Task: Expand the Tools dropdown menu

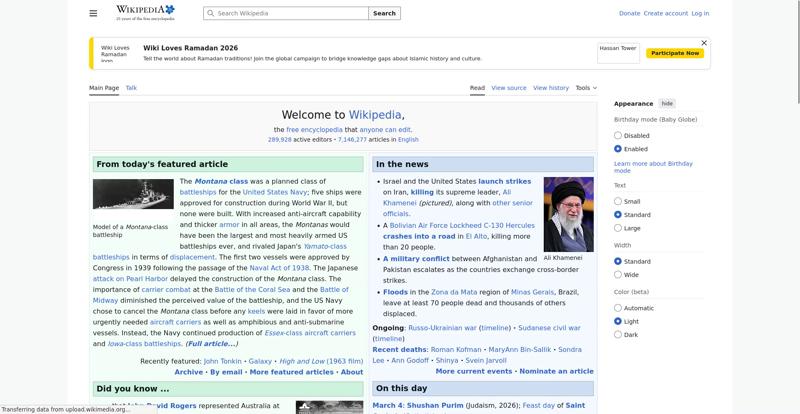Action: pyautogui.click(x=586, y=88)
